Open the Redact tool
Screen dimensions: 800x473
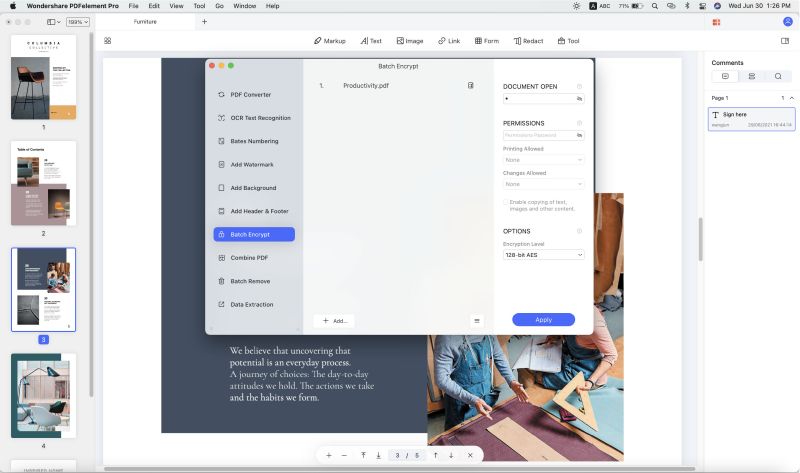click(x=528, y=41)
